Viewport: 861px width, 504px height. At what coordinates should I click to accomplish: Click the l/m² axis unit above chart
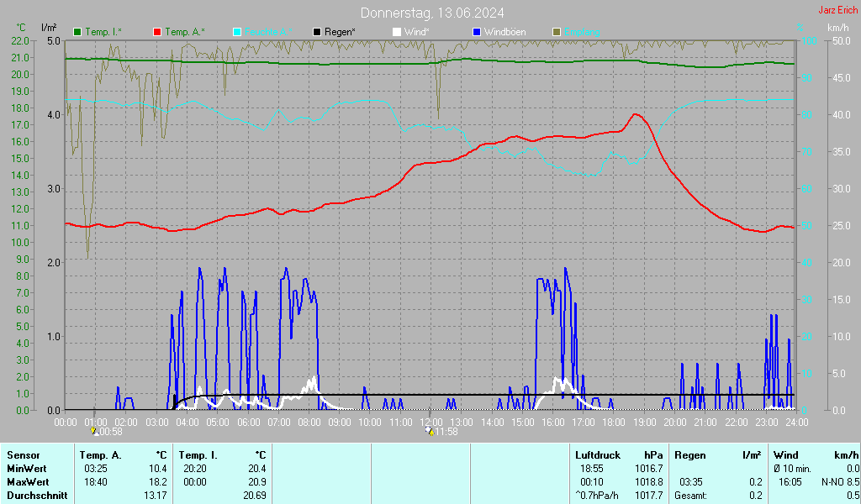[49, 28]
